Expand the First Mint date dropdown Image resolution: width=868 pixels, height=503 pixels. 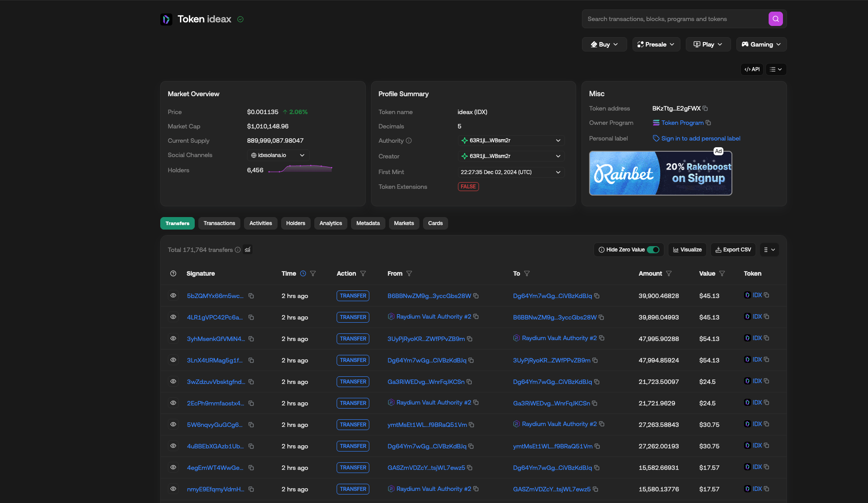pos(511,172)
